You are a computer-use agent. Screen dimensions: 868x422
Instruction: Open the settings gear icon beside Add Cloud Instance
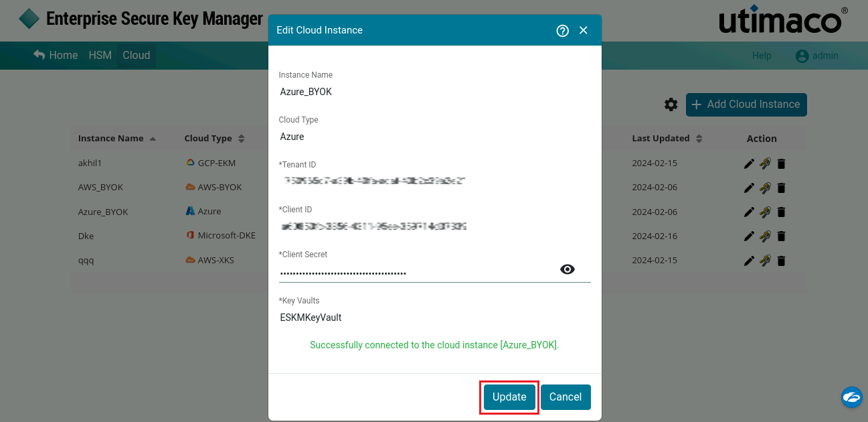(671, 104)
